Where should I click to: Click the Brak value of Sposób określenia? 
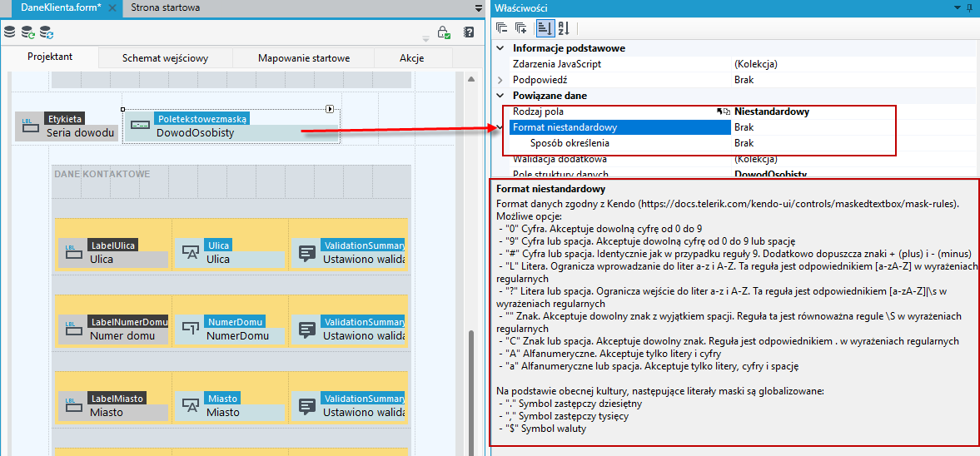tap(744, 143)
